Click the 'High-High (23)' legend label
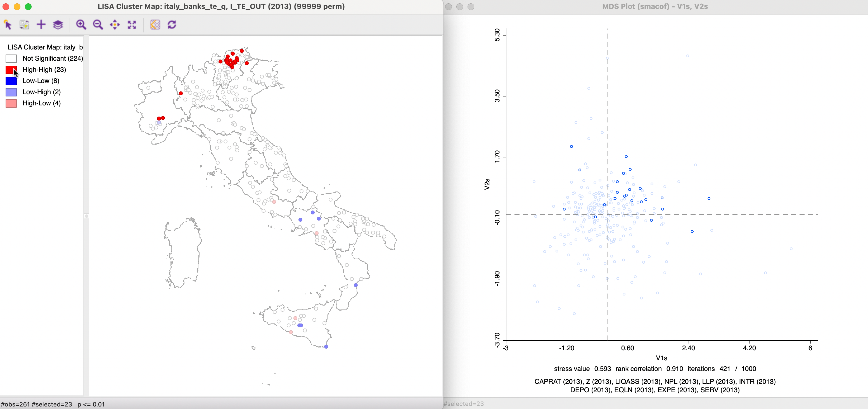This screenshot has height=409, width=868. pyautogui.click(x=44, y=69)
